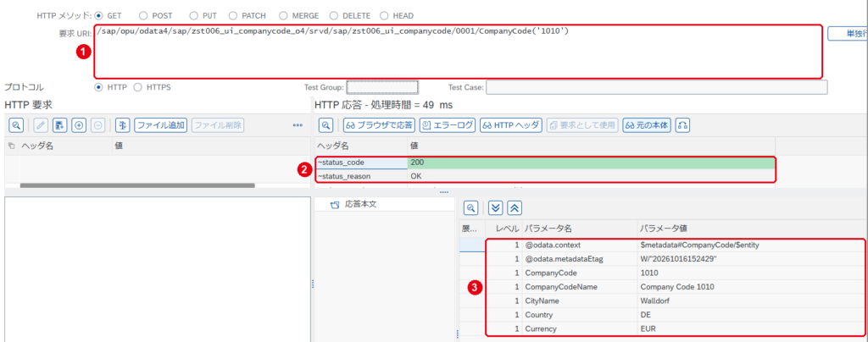Click 要求として使用 button
The width and height of the screenshot is (868, 342).
click(x=582, y=125)
